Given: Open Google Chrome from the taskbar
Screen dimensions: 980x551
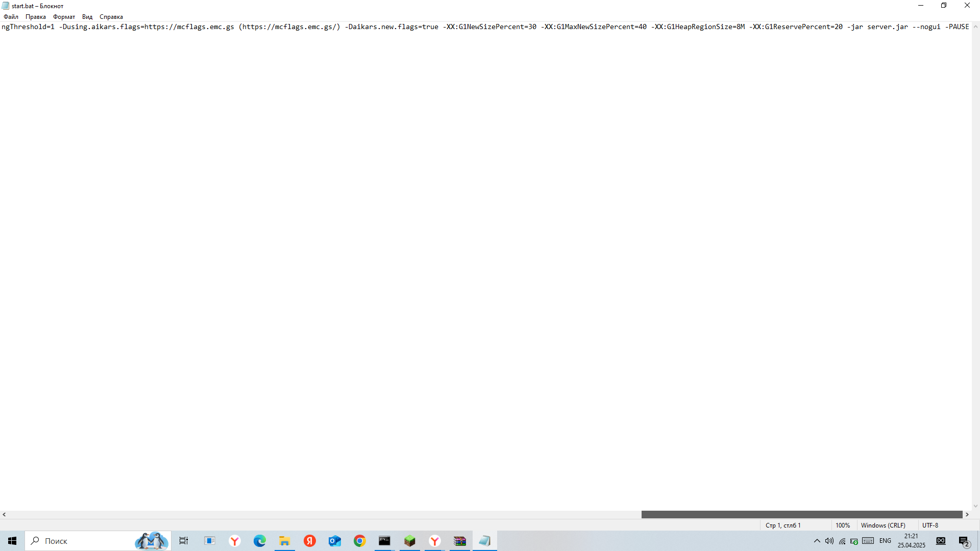Looking at the screenshot, I should tap(360, 541).
